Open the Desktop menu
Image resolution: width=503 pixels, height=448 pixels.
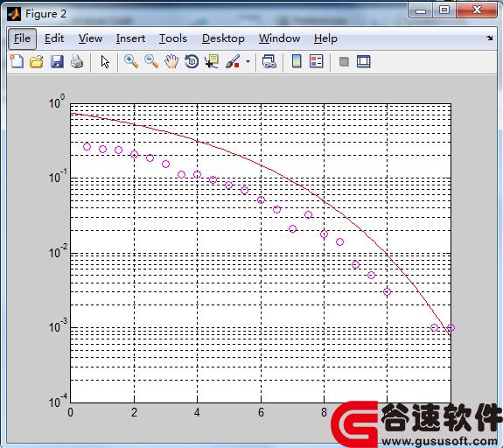coord(223,38)
